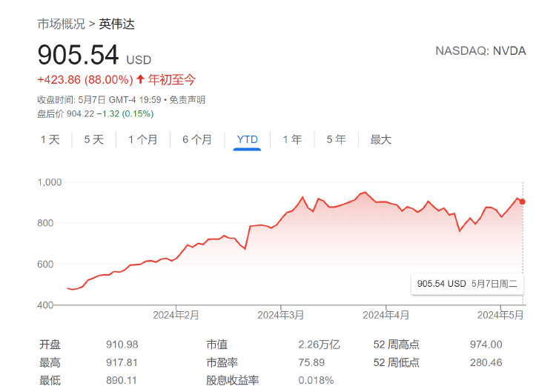Screen dimensions: 556x392
Task: Click the 600 y-axis label
Action: pos(45,265)
